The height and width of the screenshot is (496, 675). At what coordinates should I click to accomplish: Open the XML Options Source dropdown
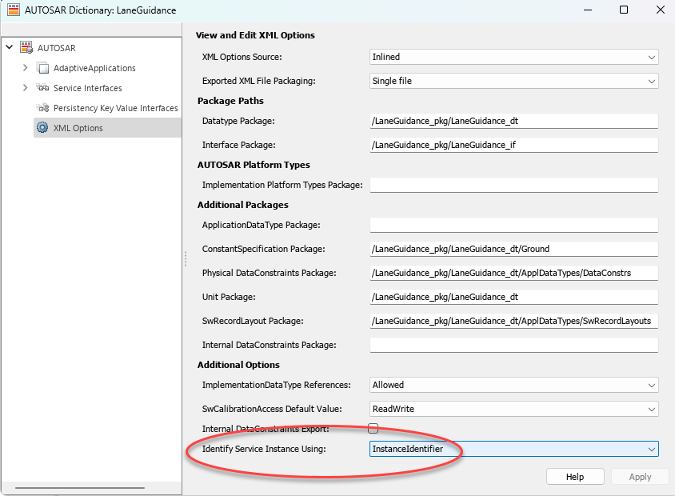click(514, 57)
